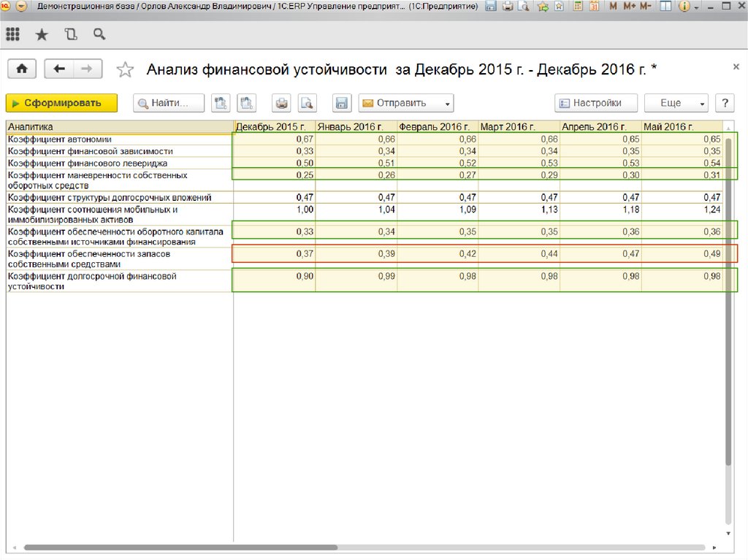The height and width of the screenshot is (560, 748).
Task: Go to the Home page button
Action: tap(22, 69)
